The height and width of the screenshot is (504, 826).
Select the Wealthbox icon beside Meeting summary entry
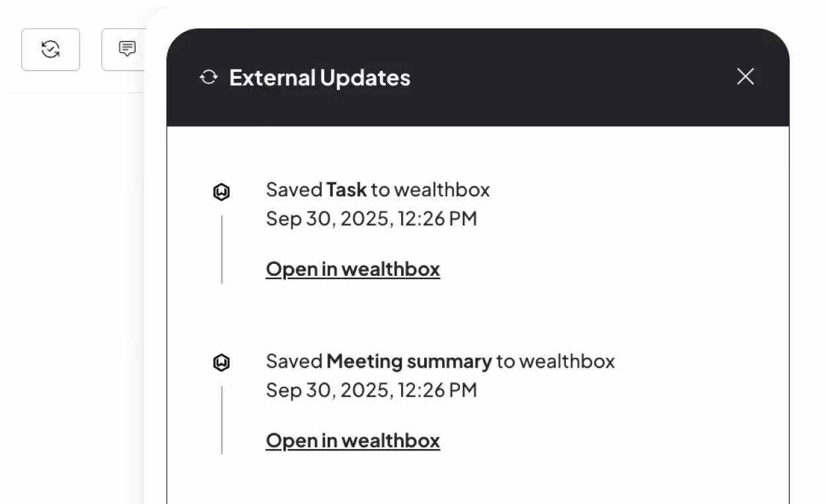222,362
